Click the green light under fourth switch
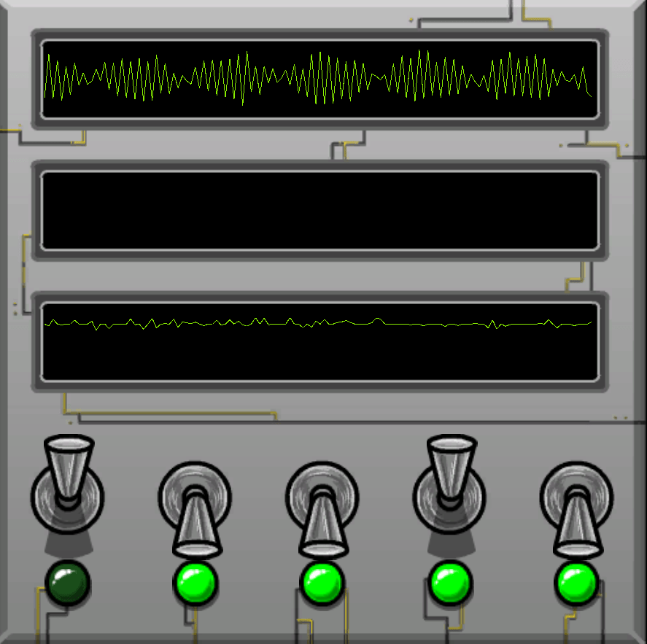647x644 pixels. click(x=450, y=583)
